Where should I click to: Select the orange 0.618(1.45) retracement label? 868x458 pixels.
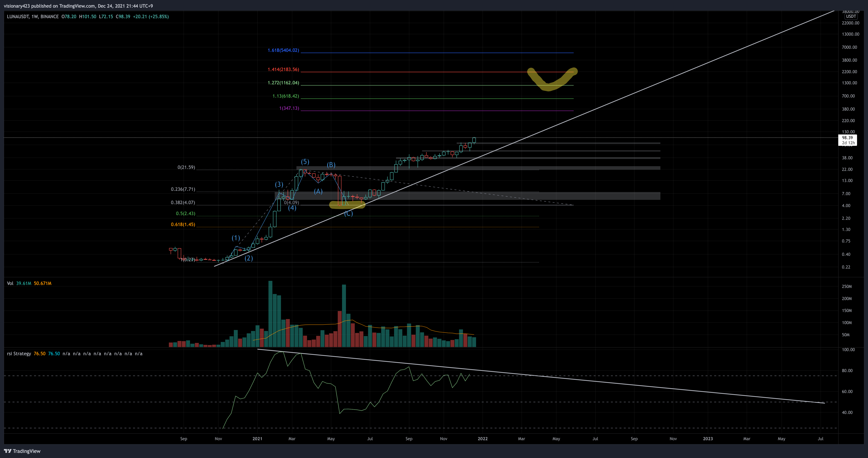point(183,224)
